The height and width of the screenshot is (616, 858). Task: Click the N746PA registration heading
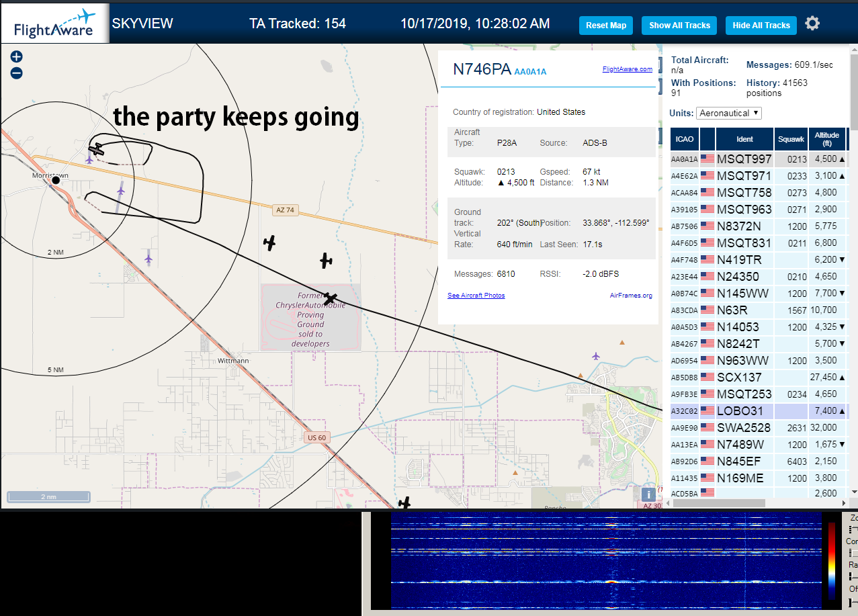[x=482, y=70]
